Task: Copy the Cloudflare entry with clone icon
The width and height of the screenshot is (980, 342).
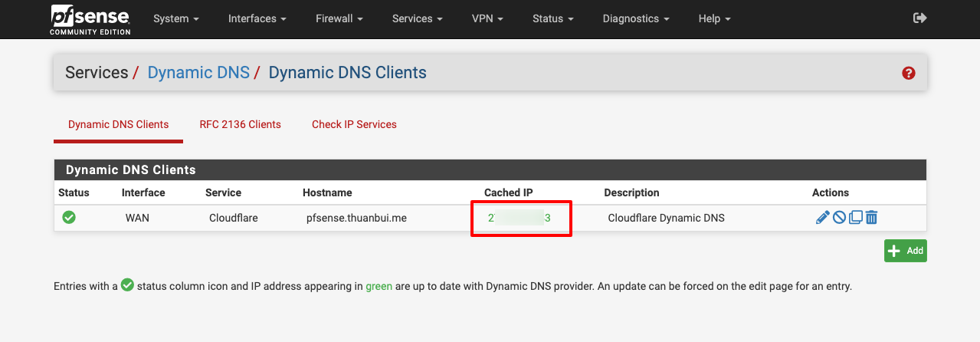Action: pos(856,218)
